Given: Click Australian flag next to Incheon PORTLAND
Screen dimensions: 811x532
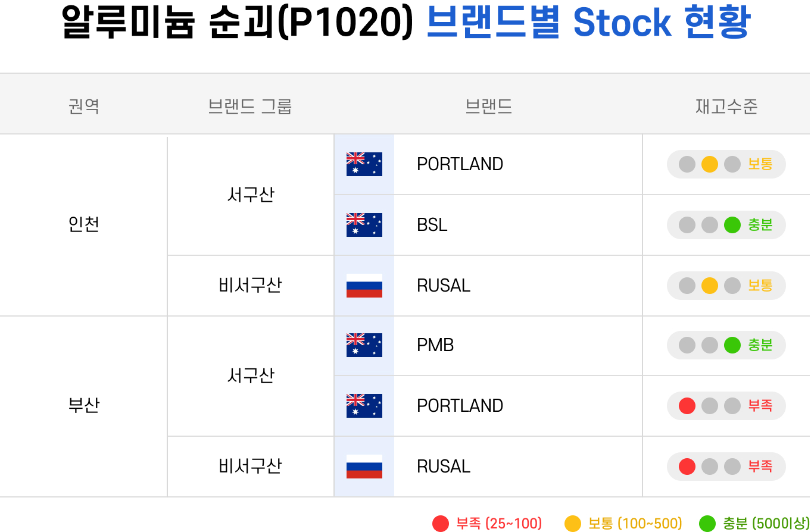Looking at the screenshot, I should 364,164.
